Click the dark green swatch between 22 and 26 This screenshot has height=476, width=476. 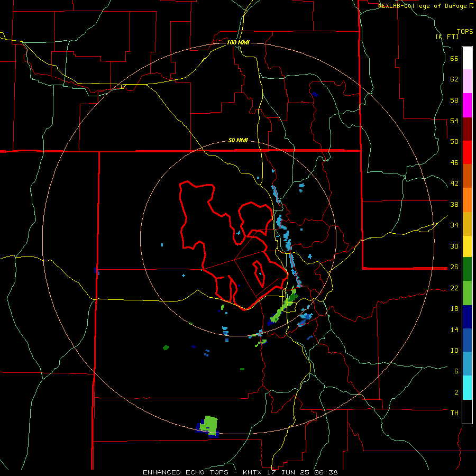[x=467, y=269]
